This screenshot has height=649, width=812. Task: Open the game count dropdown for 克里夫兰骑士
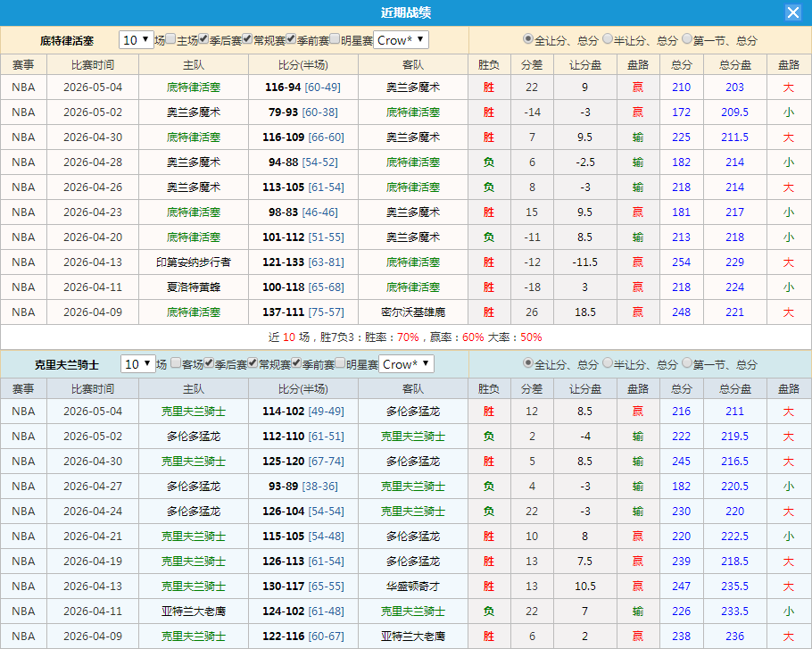138,364
